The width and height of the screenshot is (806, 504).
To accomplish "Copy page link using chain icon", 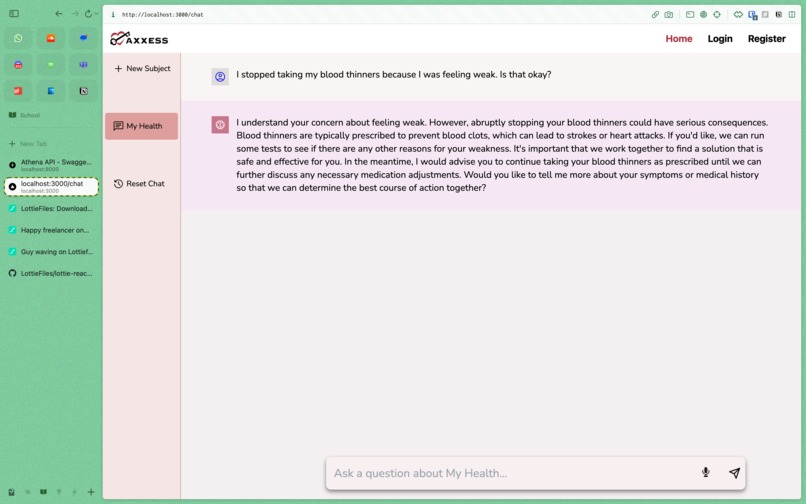I will pyautogui.click(x=655, y=14).
